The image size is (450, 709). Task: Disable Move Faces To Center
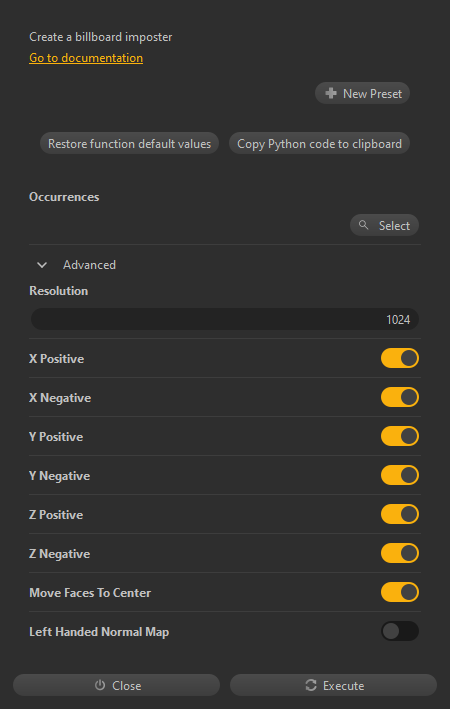click(x=400, y=592)
